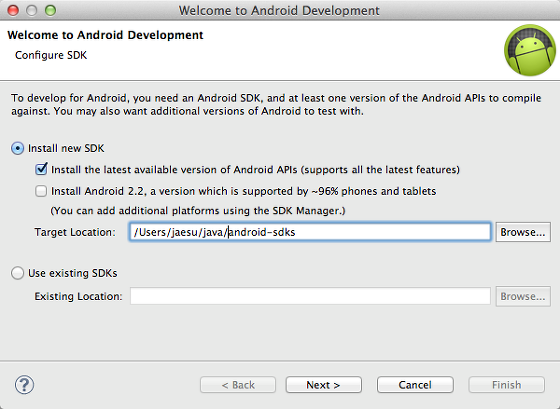The width and height of the screenshot is (560, 409).
Task: Check the Install Android 2.2 option
Action: coord(41,191)
